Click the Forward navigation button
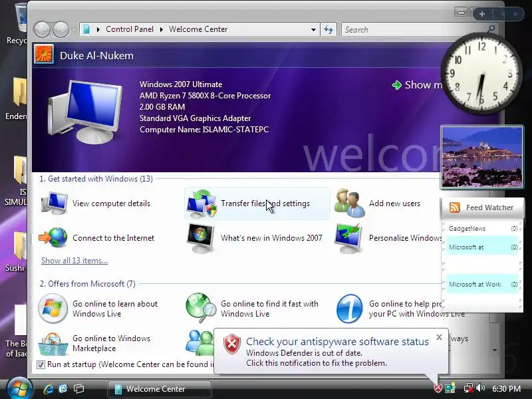532x399 pixels. (x=61, y=29)
